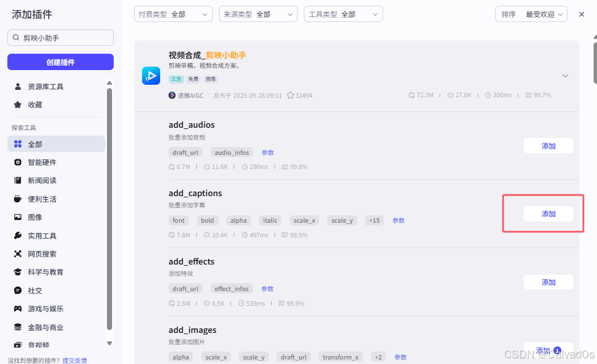This screenshot has height=364, width=597.
Task: Select the 新闻阅读 category
Action: pyautogui.click(x=56, y=180)
